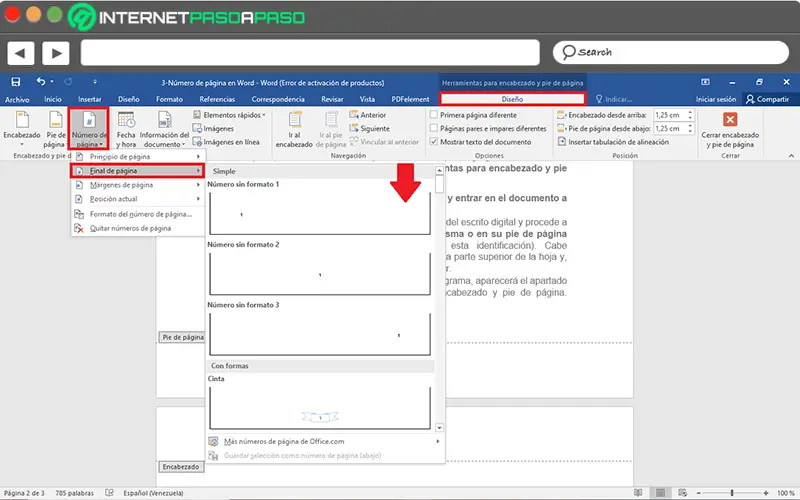Click Iniciar sesión
This screenshot has height=500, width=800.
716,99
